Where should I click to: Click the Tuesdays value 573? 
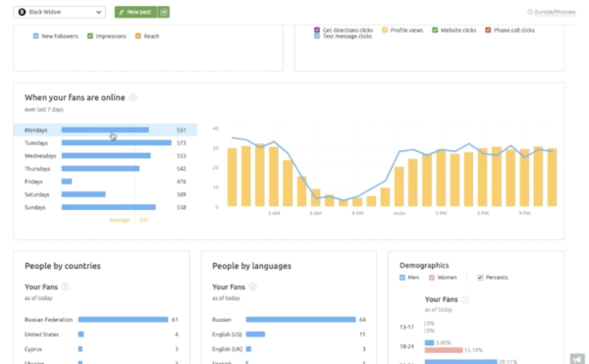[181, 143]
